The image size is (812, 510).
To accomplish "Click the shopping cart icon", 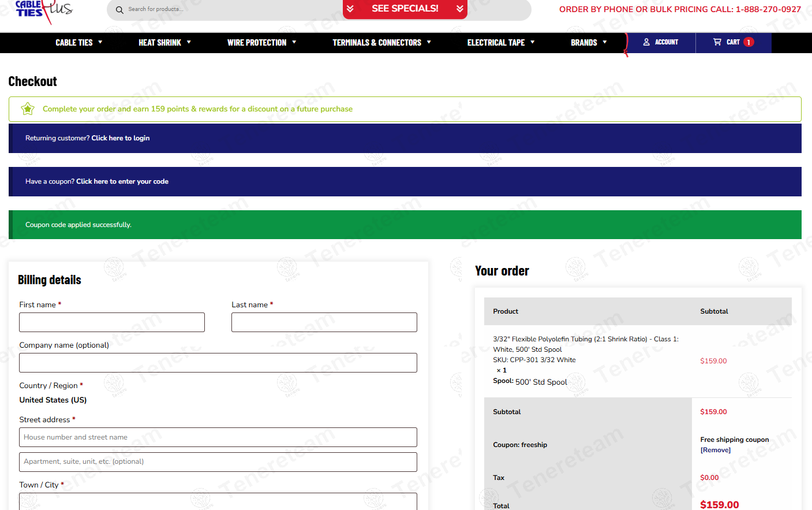I will click(x=717, y=42).
